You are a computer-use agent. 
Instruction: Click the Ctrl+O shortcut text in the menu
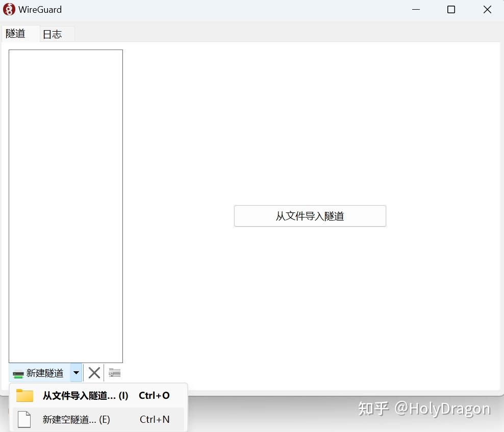(154, 395)
